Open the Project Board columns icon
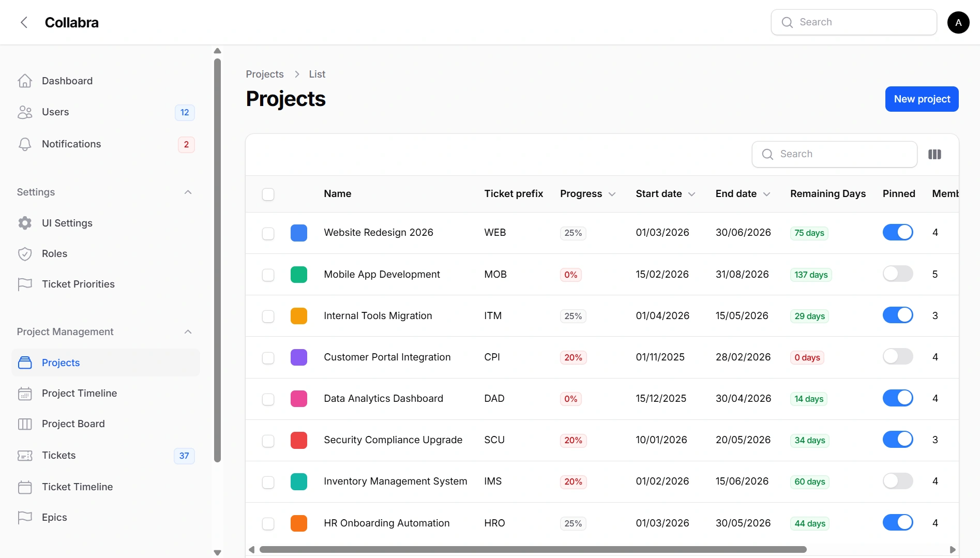The width and height of the screenshot is (980, 558). pos(25,424)
